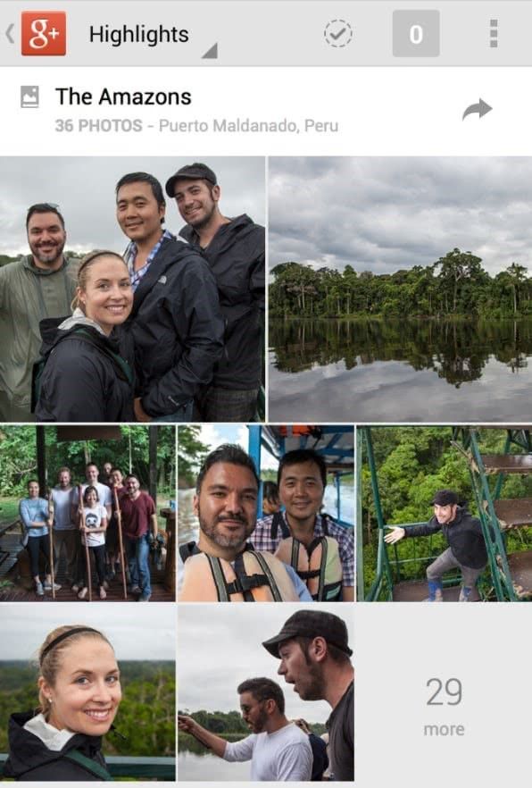Click the share arrow for The Amazons album
This screenshot has height=788, width=532.
477,110
